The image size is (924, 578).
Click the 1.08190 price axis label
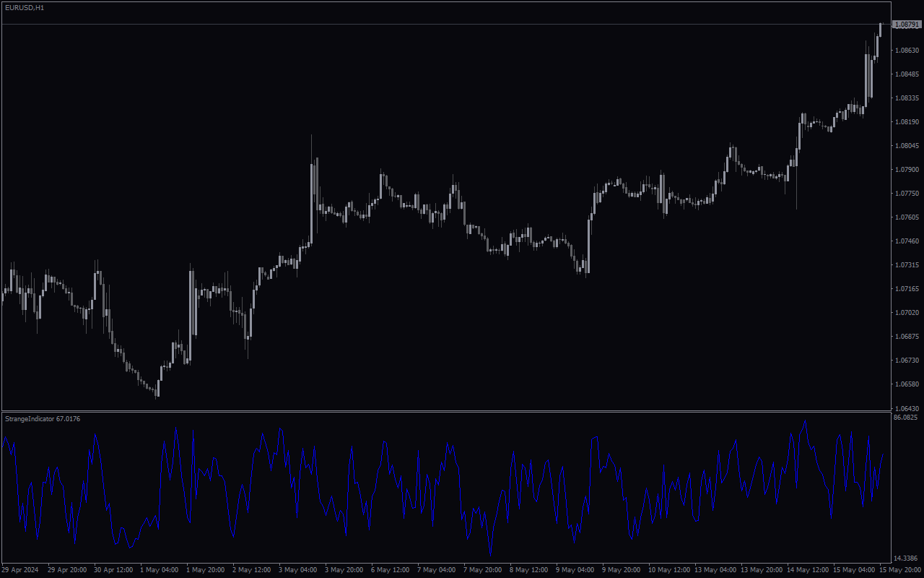pyautogui.click(x=907, y=122)
